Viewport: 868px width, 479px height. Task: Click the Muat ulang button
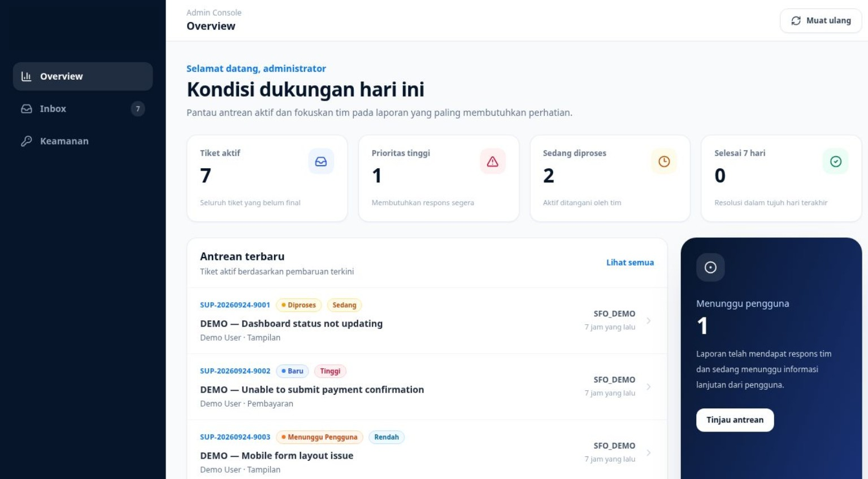tap(821, 21)
